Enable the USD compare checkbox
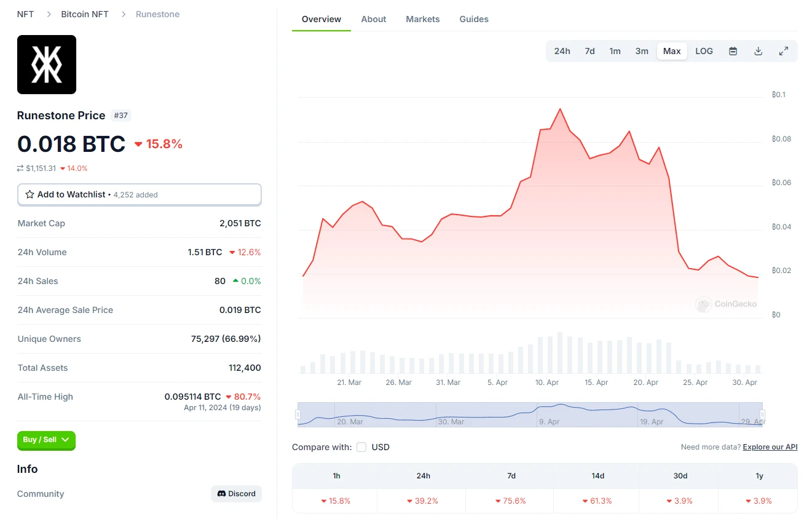The image size is (812, 519). coord(361,447)
